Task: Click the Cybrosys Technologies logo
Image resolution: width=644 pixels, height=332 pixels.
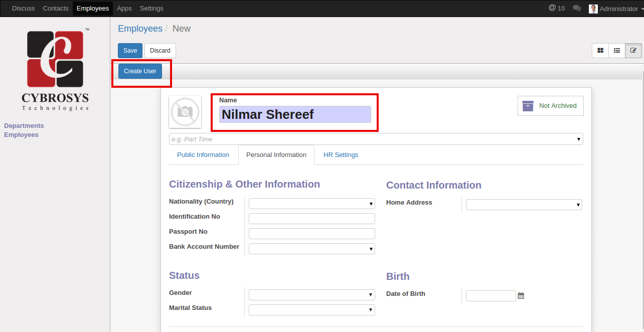Action: pyautogui.click(x=55, y=70)
